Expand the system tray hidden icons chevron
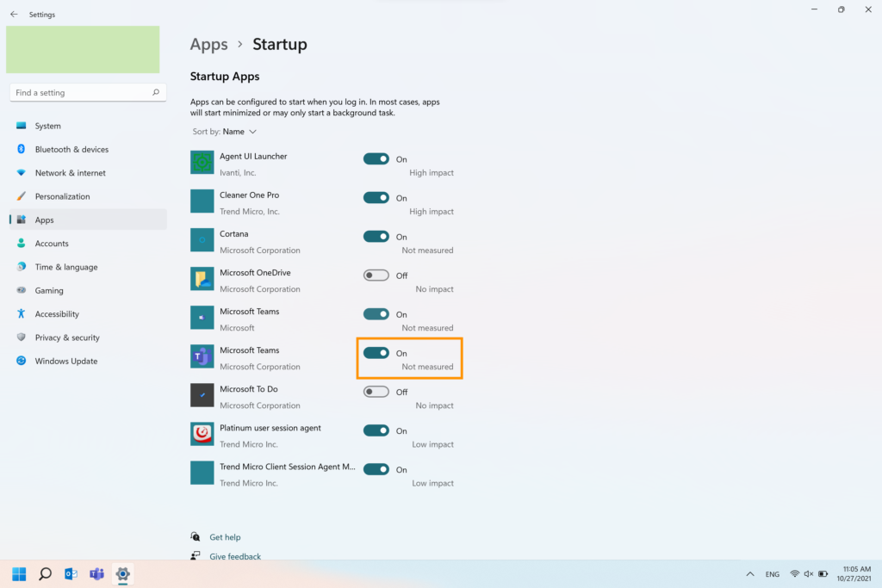The height and width of the screenshot is (588, 882). tap(749, 574)
